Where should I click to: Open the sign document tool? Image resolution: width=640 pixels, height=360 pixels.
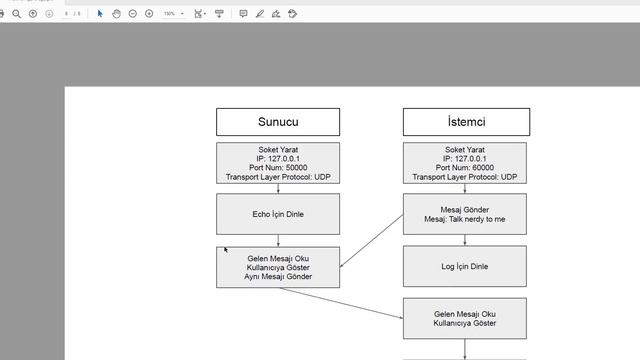click(x=276, y=14)
